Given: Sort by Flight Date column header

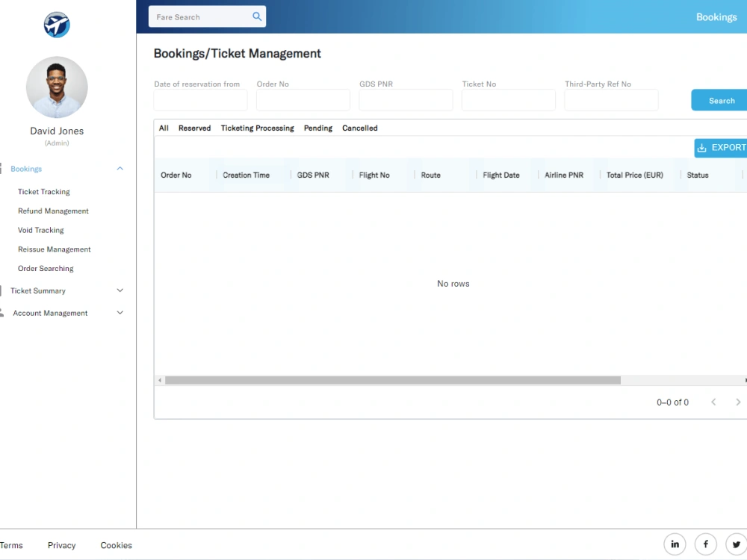Looking at the screenshot, I should (x=501, y=175).
